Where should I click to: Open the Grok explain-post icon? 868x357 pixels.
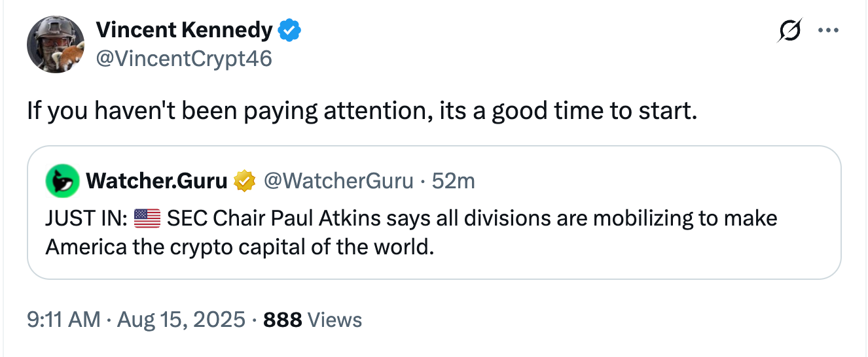(x=789, y=31)
